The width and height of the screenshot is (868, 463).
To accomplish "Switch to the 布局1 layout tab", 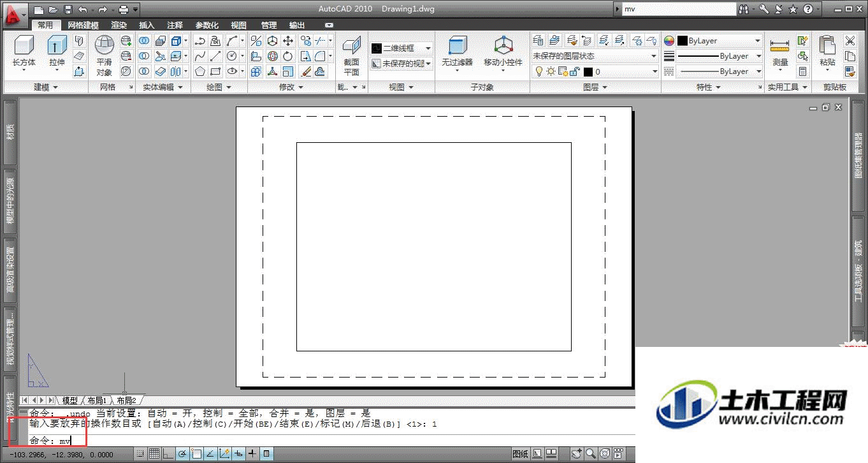I will click(97, 401).
